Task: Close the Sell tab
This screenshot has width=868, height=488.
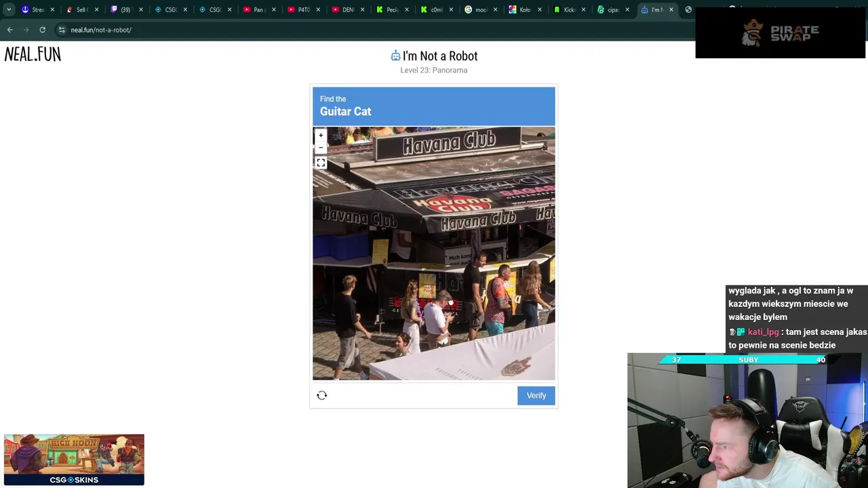Action: pos(96,9)
